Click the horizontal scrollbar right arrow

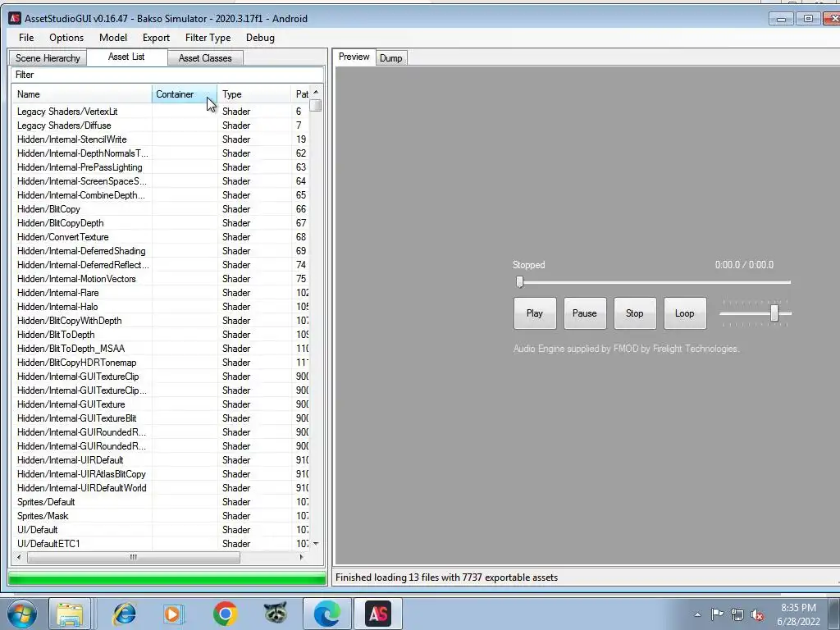(x=301, y=557)
